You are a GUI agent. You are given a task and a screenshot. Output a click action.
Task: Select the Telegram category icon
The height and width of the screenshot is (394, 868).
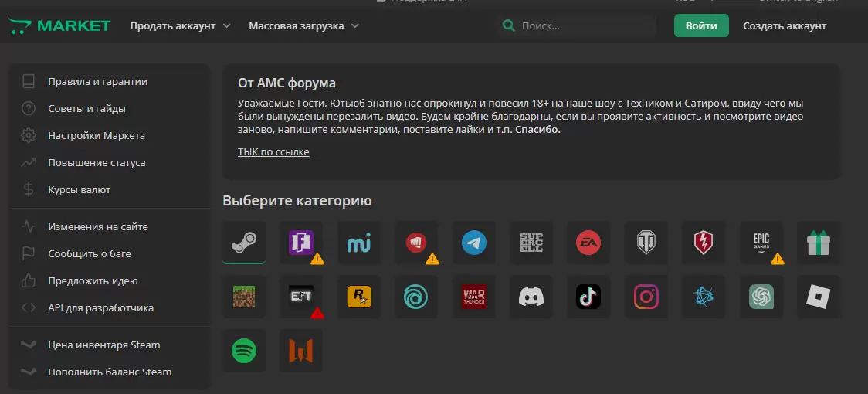click(474, 242)
